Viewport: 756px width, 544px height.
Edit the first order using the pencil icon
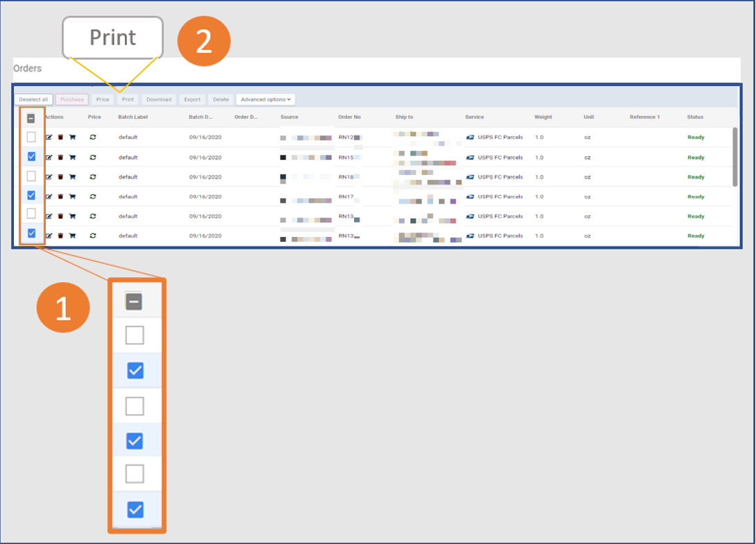click(x=50, y=137)
